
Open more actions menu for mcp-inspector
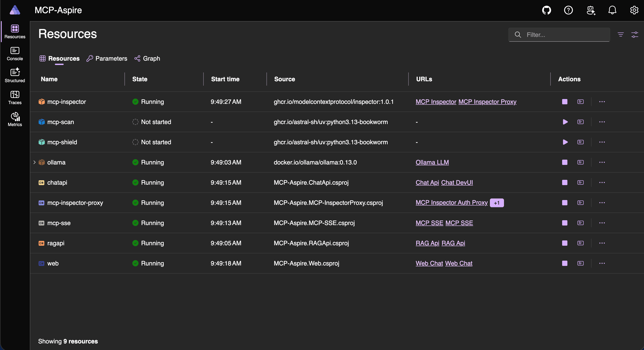602,102
